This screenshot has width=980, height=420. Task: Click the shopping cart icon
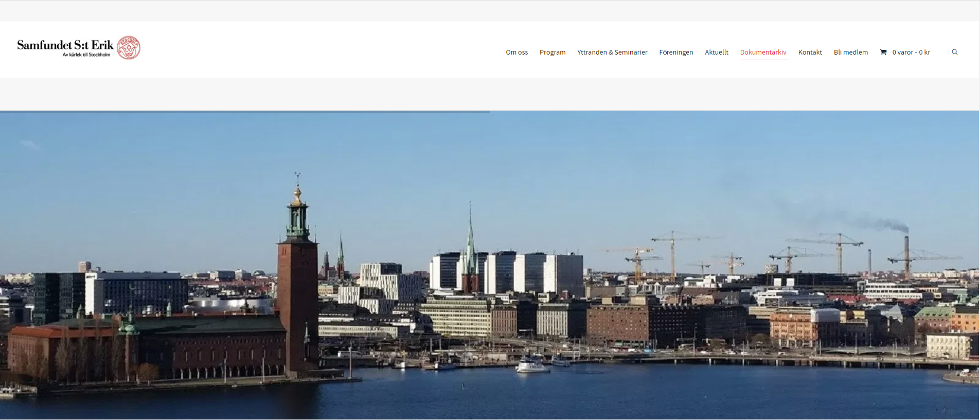point(883,52)
